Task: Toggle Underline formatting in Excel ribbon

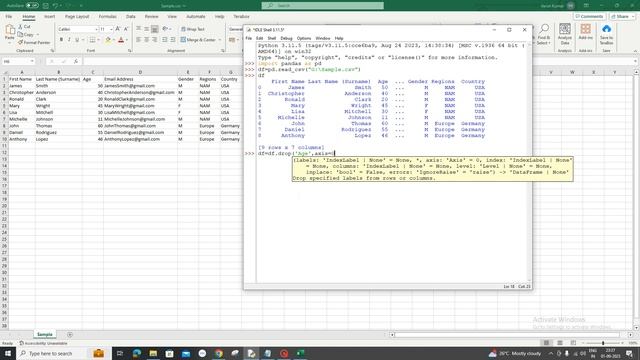Action: click(x=77, y=40)
